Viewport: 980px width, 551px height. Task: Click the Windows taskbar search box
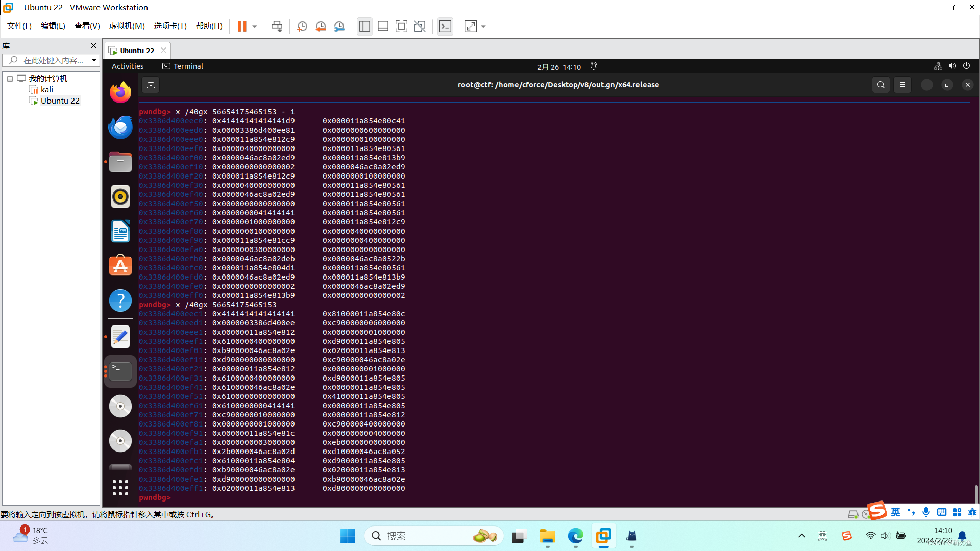point(434,536)
